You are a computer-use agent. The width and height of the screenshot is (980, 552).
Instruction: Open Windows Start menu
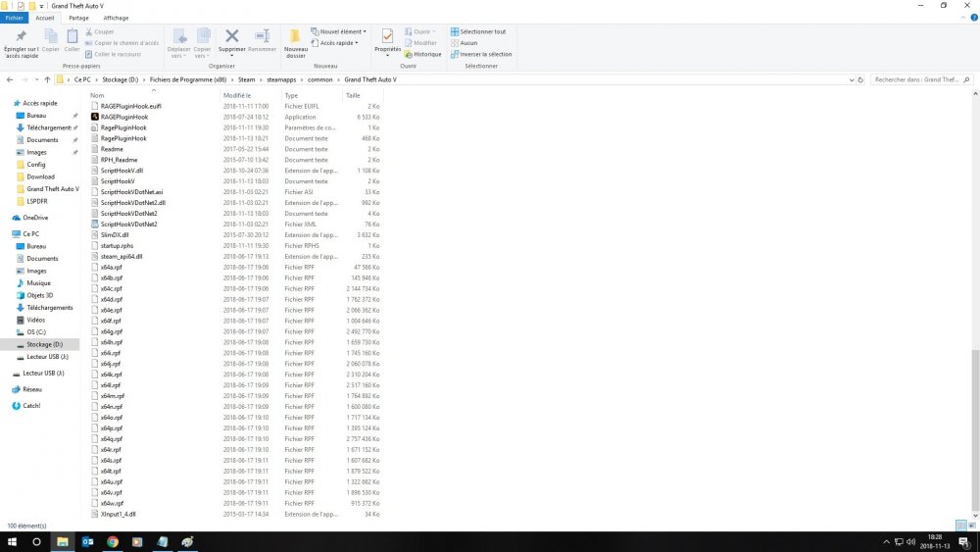(11, 542)
